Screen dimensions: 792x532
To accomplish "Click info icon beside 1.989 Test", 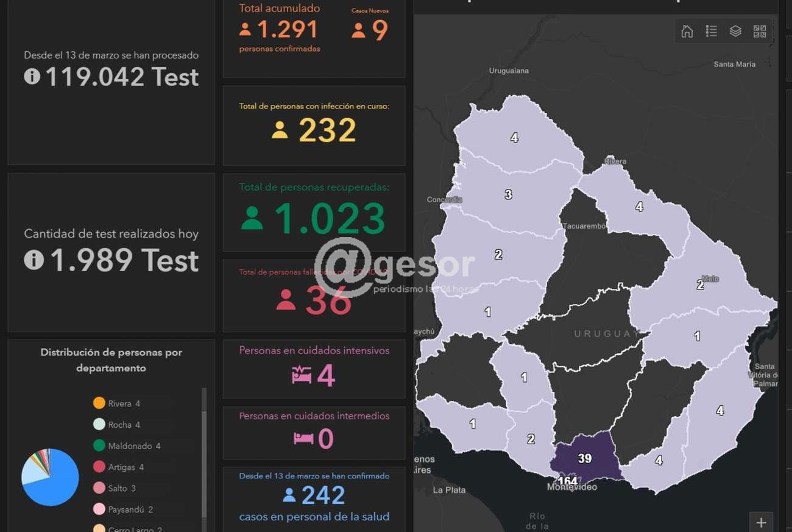I will [34, 260].
